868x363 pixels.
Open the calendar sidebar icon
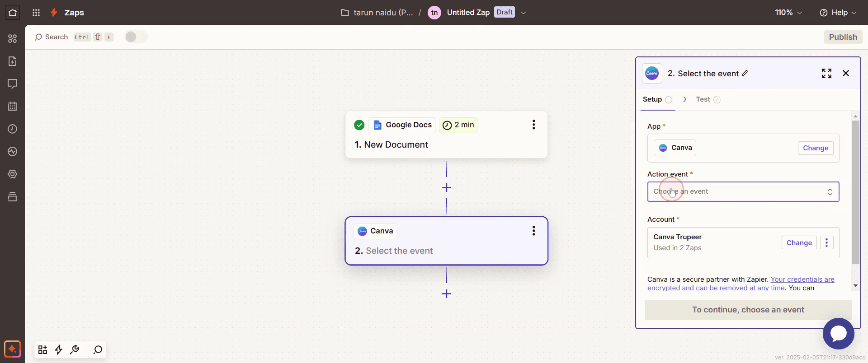coord(13,106)
